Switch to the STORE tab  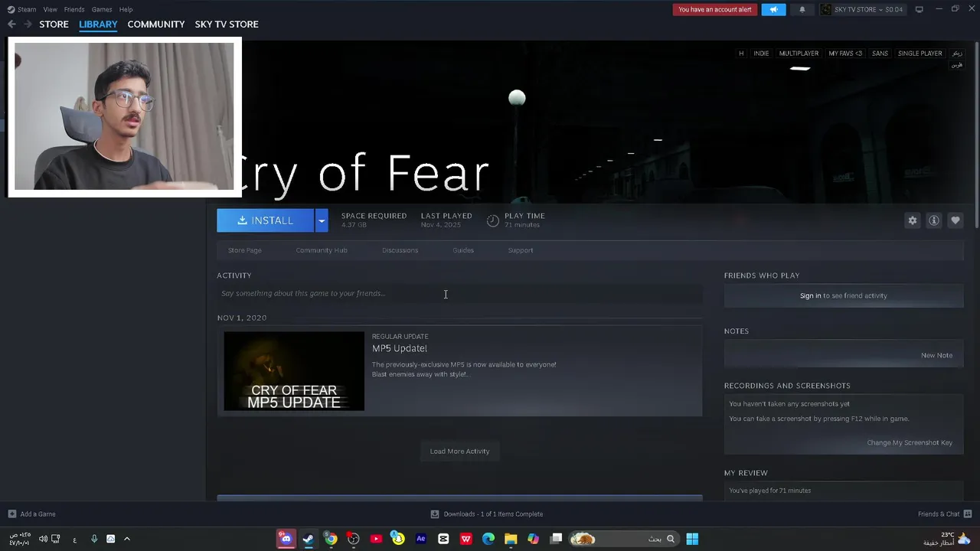(54, 24)
